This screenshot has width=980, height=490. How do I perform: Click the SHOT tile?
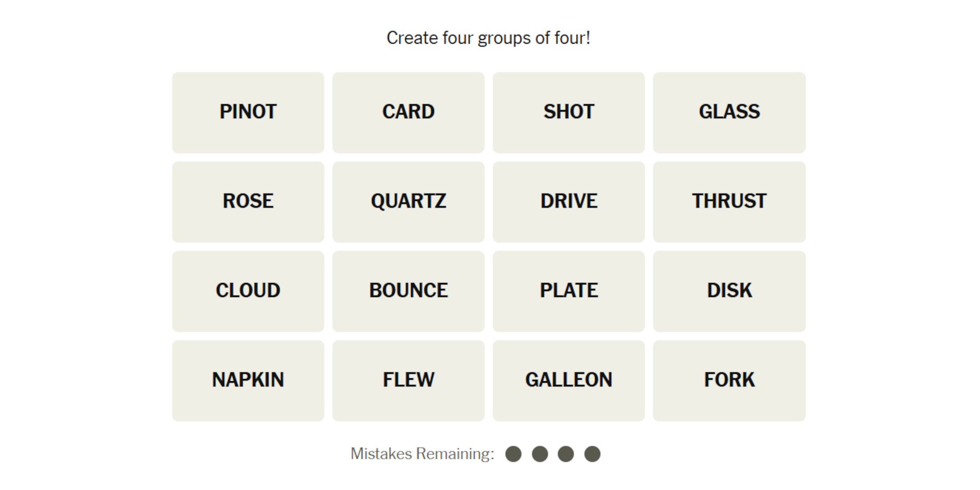(568, 112)
